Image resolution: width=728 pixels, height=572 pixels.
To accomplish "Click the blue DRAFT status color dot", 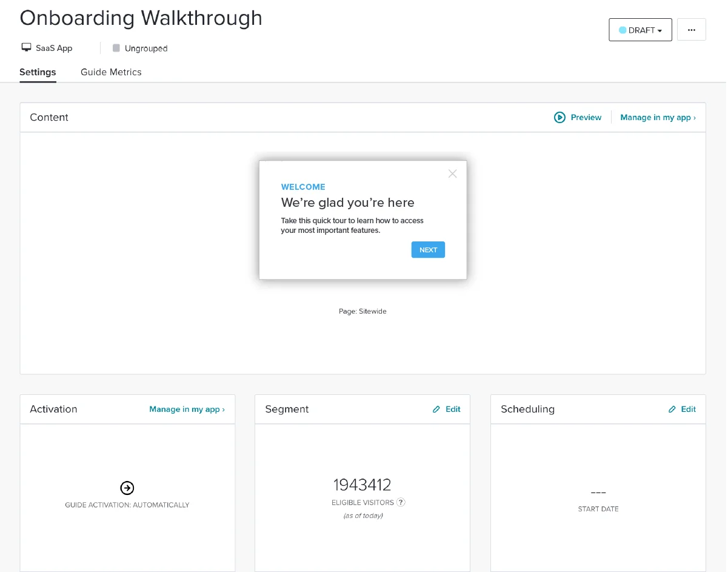I will click(x=623, y=30).
